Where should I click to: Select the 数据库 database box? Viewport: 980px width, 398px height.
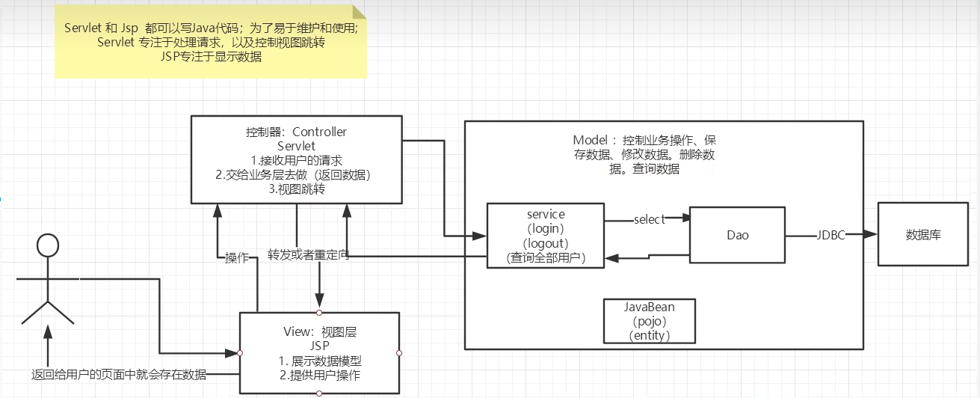coord(923,234)
